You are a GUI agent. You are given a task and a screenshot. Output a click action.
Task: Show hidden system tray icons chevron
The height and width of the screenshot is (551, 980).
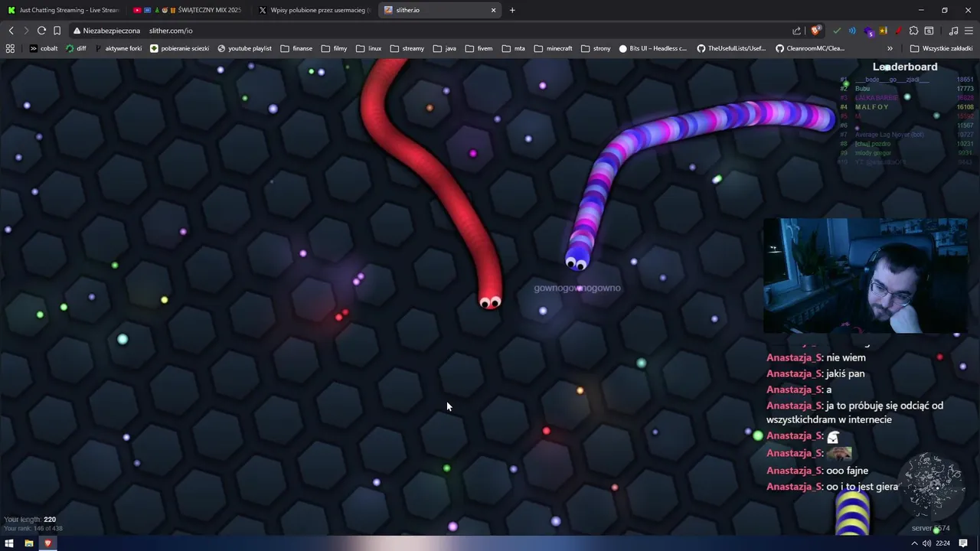coord(913,543)
